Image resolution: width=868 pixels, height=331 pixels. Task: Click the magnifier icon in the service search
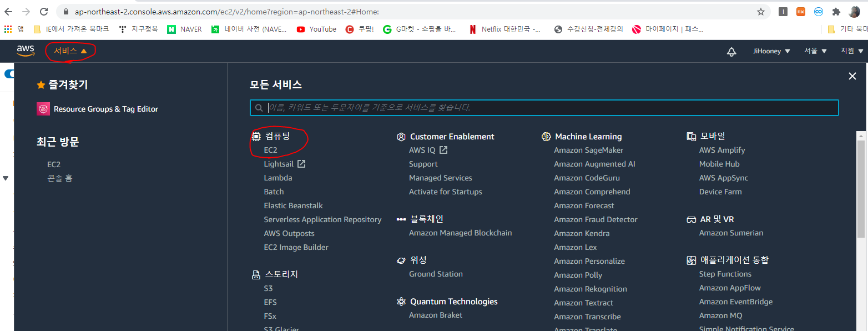pos(259,108)
